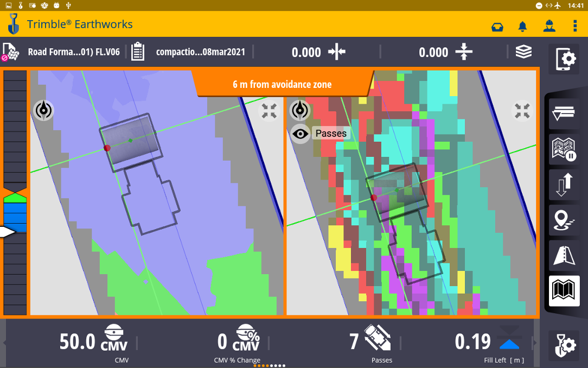This screenshot has height=368, width=588.
Task: Toggle the up-down direction arrows icon
Action: 564,185
